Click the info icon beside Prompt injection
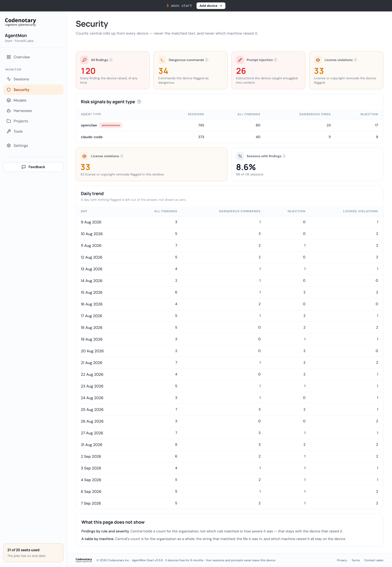The image size is (392, 567). tap(276, 60)
